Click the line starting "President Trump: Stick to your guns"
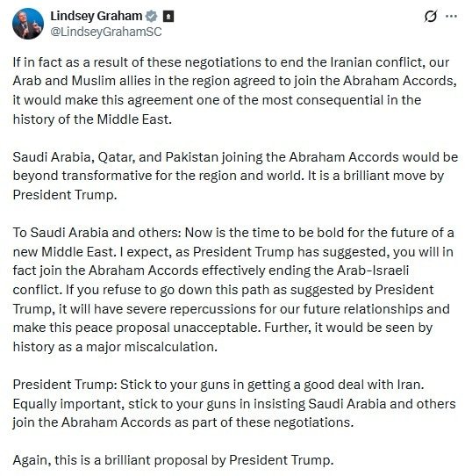 tap(218, 385)
